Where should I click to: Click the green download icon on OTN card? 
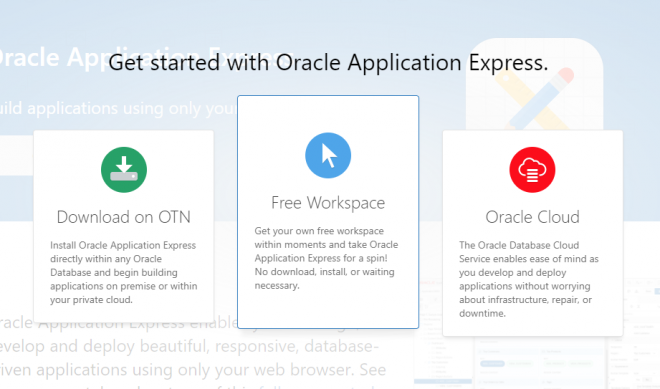(x=124, y=170)
